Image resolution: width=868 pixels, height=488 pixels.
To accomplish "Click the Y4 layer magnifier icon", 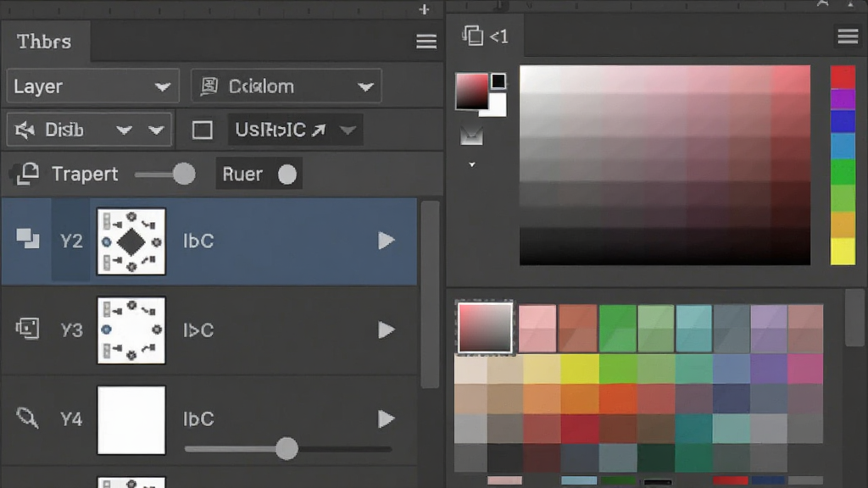I will (27, 418).
